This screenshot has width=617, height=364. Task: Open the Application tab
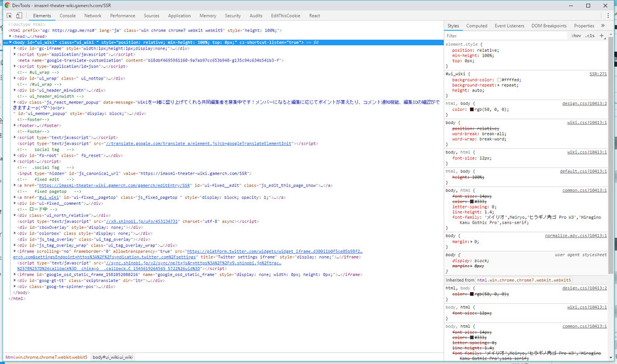coord(179,16)
